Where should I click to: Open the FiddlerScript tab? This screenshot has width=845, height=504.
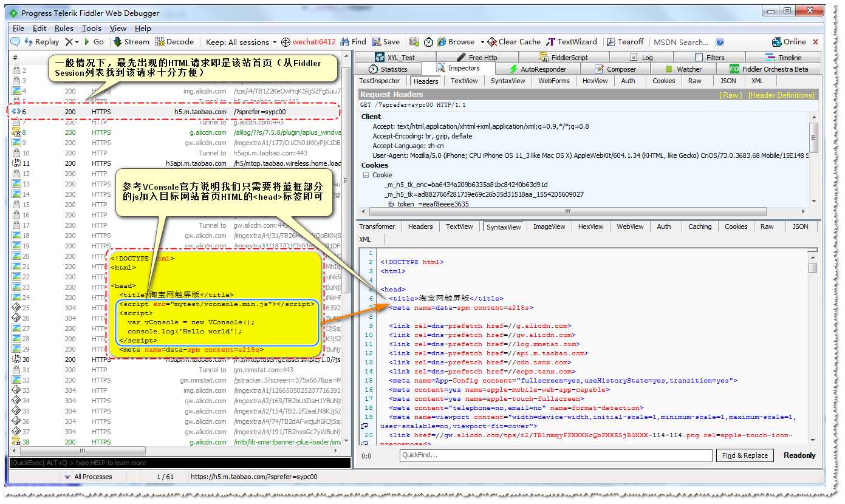(x=564, y=57)
